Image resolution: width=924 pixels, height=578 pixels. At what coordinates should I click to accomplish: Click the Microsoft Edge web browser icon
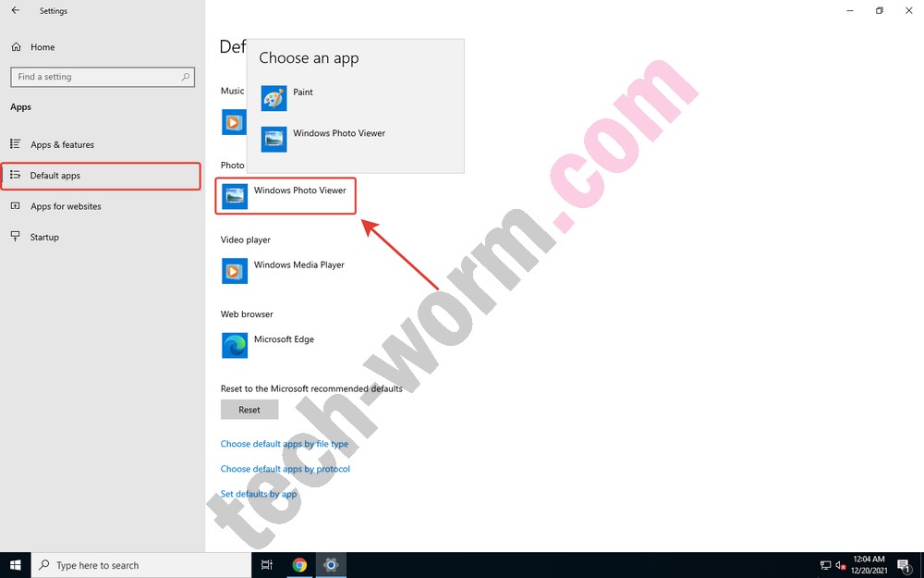(x=235, y=345)
